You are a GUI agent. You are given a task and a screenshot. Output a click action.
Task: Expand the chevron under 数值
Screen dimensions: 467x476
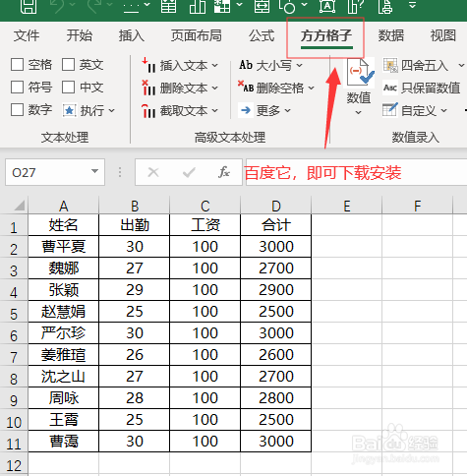tap(359, 113)
